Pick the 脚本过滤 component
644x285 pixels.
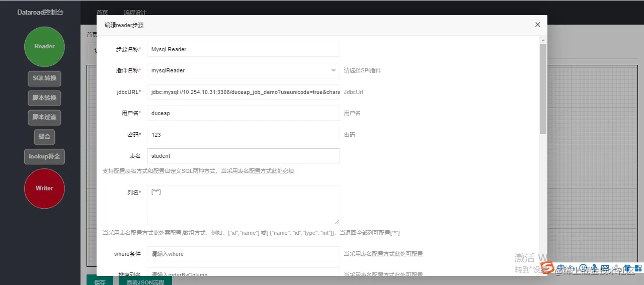tap(44, 118)
